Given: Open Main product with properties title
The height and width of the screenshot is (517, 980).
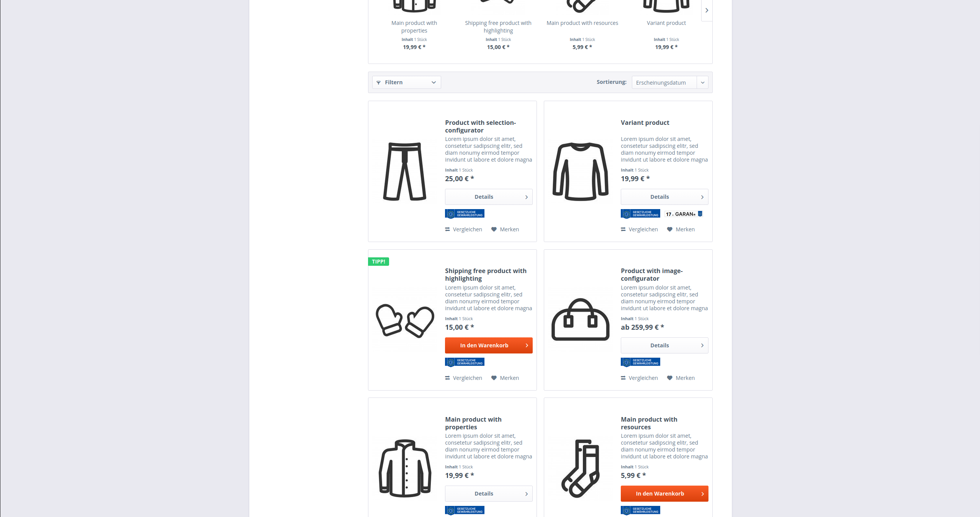Looking at the screenshot, I should coord(473,423).
